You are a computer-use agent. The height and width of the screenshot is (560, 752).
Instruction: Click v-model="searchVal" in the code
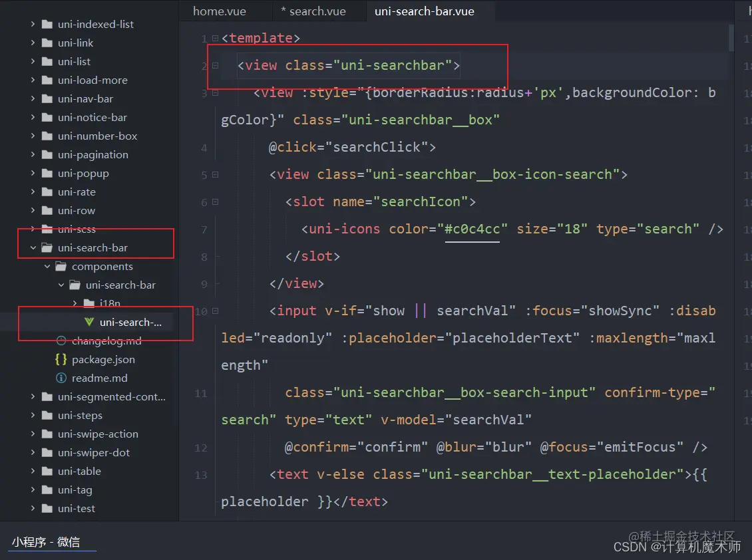coord(456,420)
